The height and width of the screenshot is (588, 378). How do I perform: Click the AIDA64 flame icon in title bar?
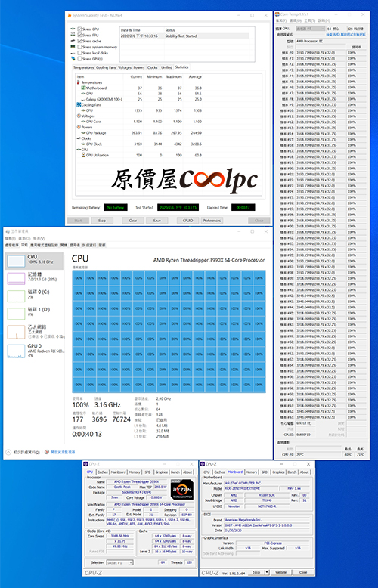point(70,15)
